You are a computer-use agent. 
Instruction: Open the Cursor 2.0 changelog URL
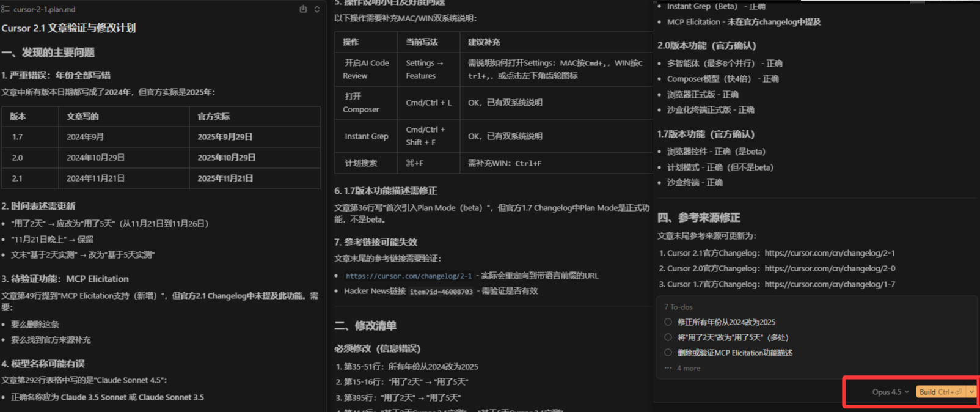(830, 268)
